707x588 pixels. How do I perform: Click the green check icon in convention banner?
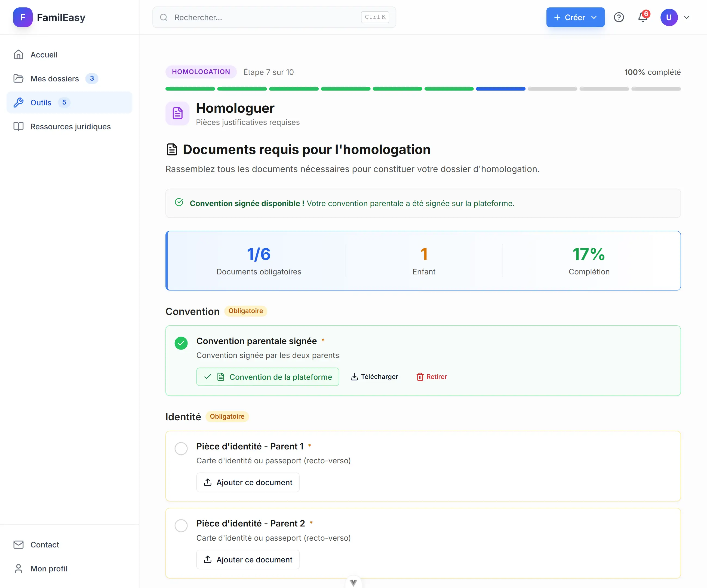tap(179, 202)
